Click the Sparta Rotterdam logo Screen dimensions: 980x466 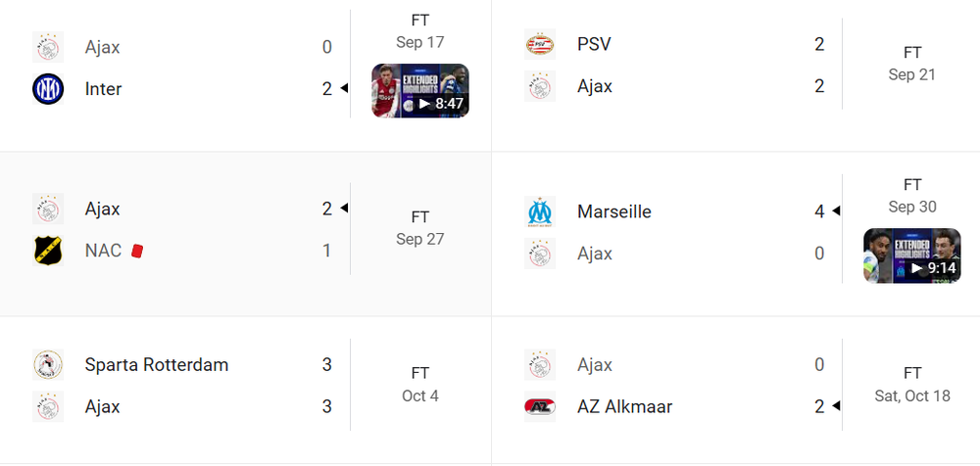coord(48,365)
